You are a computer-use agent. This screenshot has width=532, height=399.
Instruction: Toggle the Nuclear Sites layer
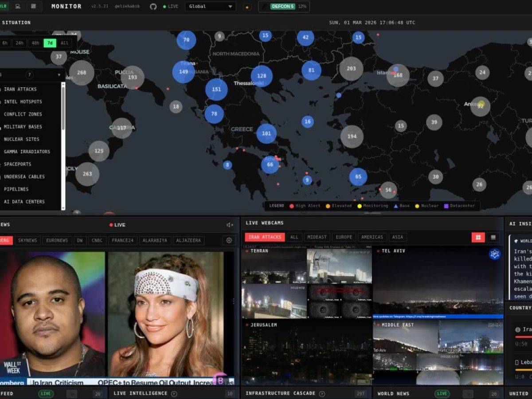21,139
